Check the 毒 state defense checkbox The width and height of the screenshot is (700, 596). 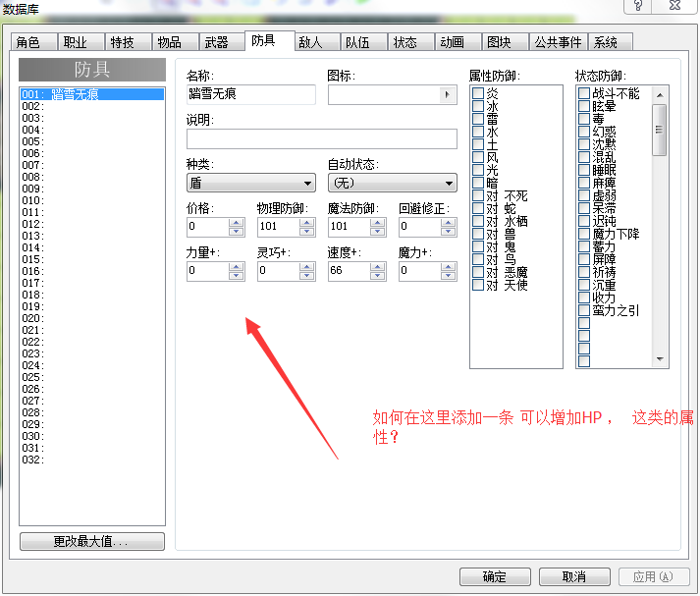click(584, 119)
